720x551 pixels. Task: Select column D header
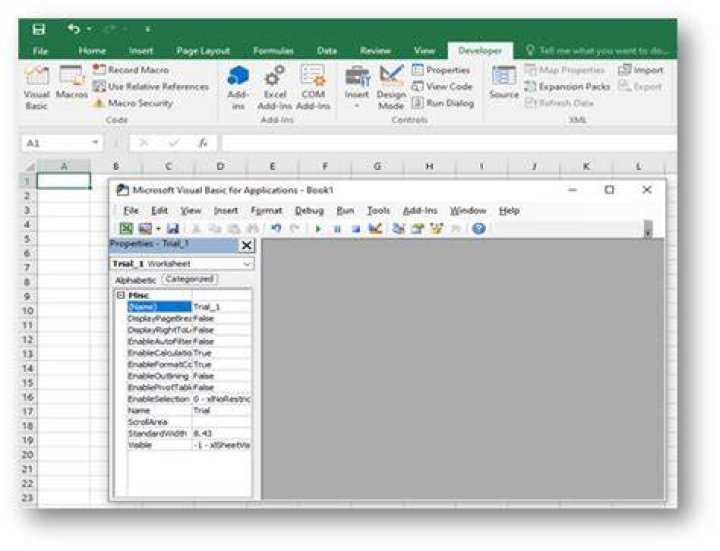click(x=220, y=166)
